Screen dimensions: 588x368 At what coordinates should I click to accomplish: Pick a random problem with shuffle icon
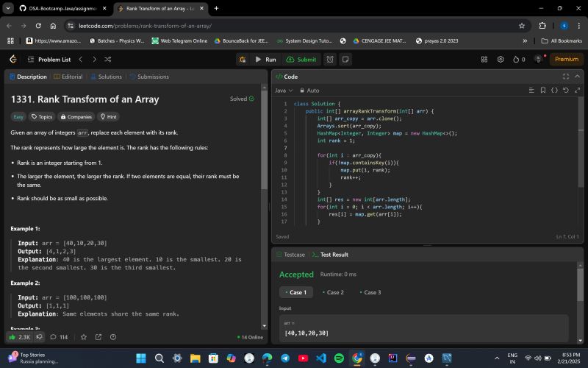pos(108,59)
